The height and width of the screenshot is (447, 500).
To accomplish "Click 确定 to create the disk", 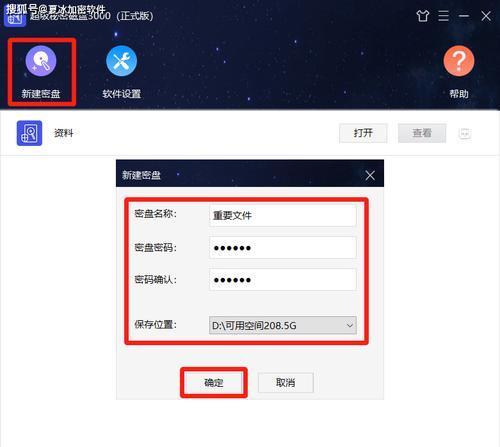I will [x=214, y=382].
